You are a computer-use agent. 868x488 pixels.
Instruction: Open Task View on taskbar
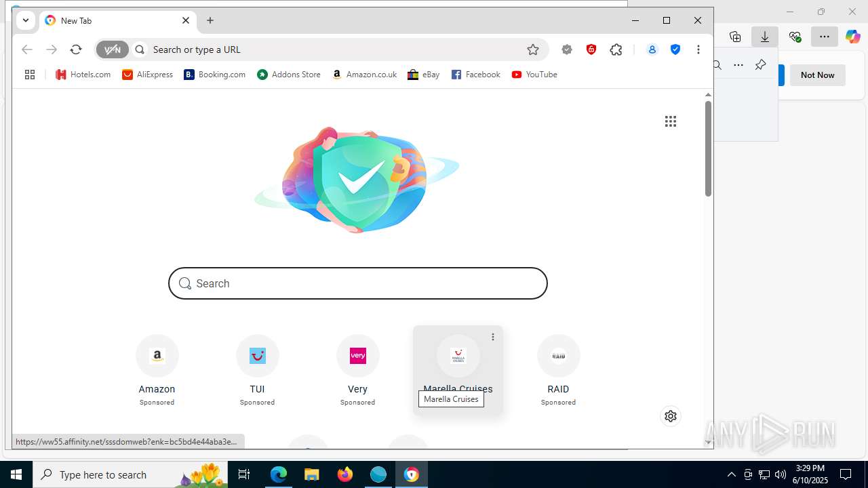point(244,474)
